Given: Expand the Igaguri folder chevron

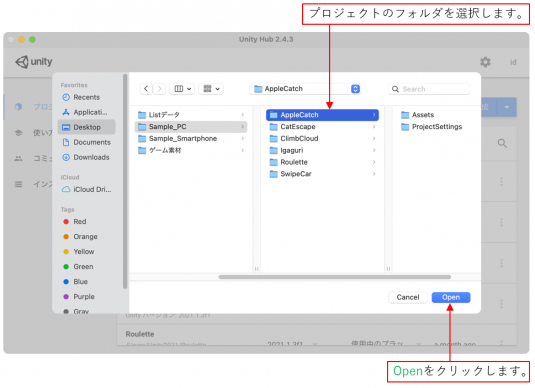Looking at the screenshot, I should click(x=374, y=150).
